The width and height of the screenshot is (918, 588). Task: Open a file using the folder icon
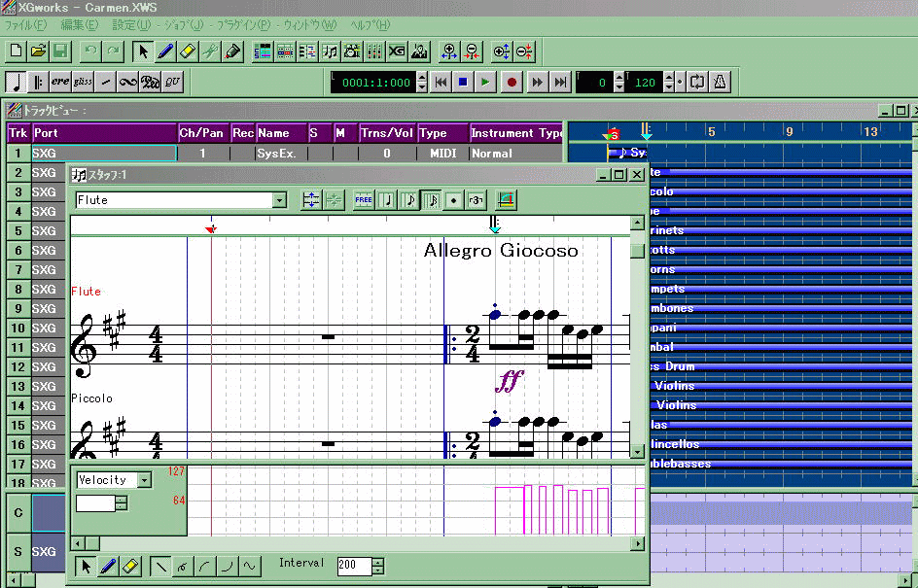coord(39,52)
